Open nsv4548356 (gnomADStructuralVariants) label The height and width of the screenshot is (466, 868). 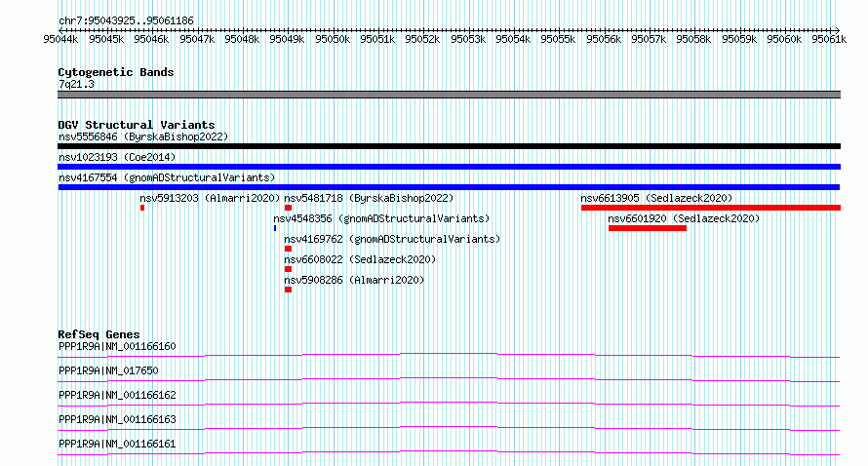coord(382,218)
